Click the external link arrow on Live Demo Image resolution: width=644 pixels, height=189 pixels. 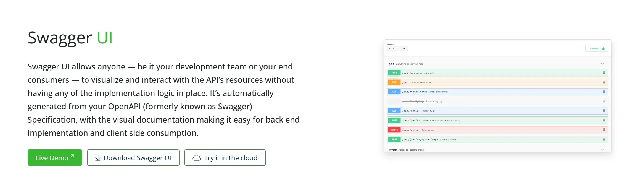72,156
